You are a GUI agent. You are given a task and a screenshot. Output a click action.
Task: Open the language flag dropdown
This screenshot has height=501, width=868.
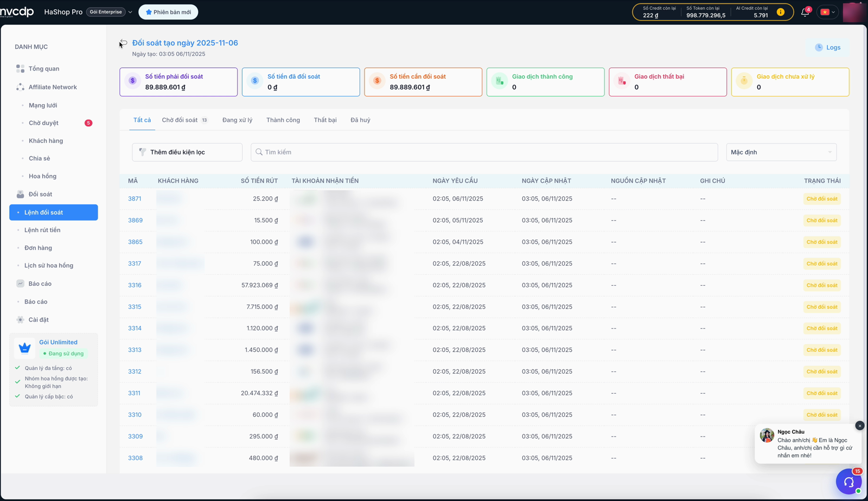pos(827,12)
